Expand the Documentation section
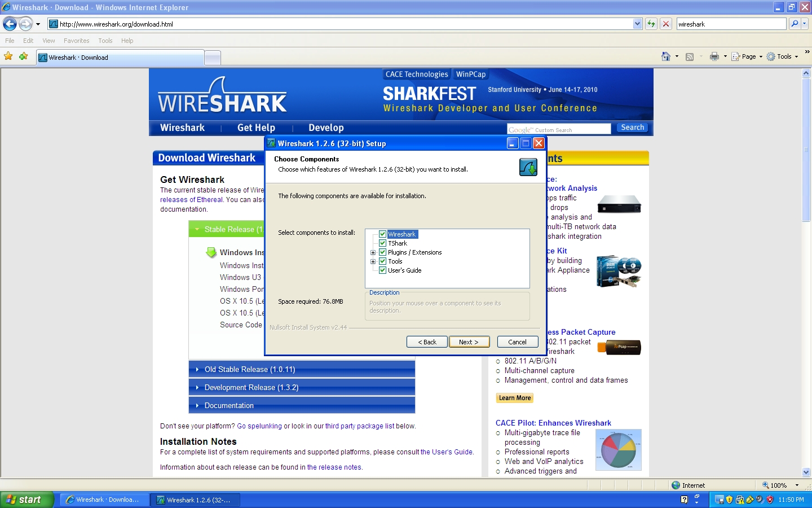Screen dimensions: 812x508 [x=302, y=405]
